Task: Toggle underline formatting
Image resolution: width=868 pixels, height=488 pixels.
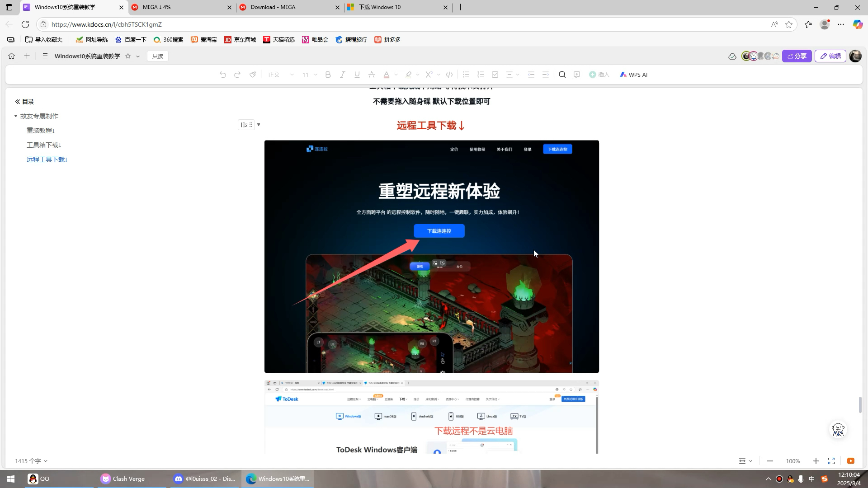Action: (357, 75)
